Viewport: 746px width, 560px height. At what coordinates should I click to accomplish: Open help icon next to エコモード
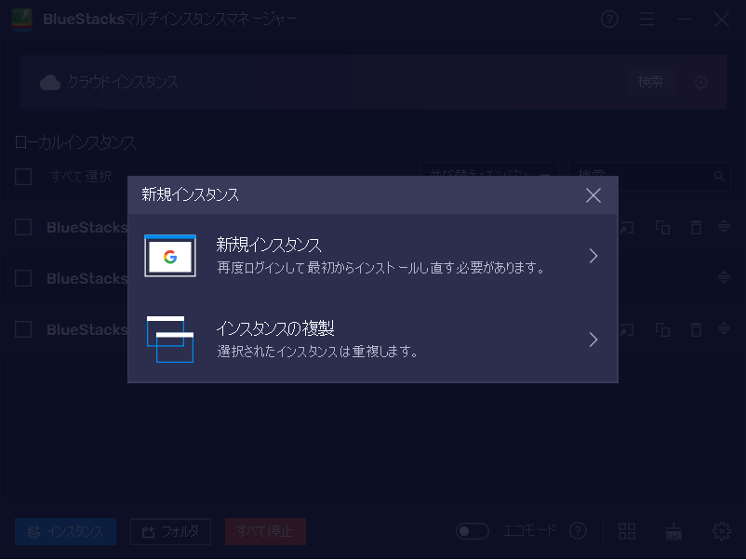[x=578, y=531]
